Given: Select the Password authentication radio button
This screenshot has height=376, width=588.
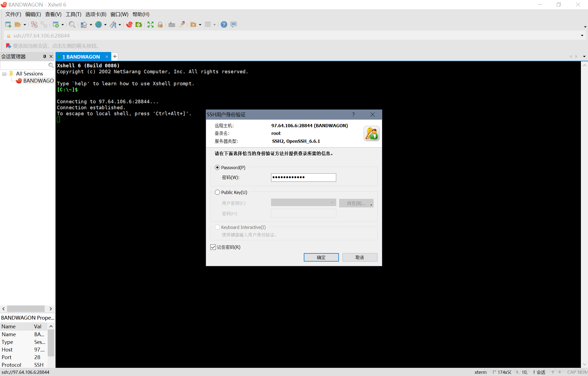Looking at the screenshot, I should [217, 168].
